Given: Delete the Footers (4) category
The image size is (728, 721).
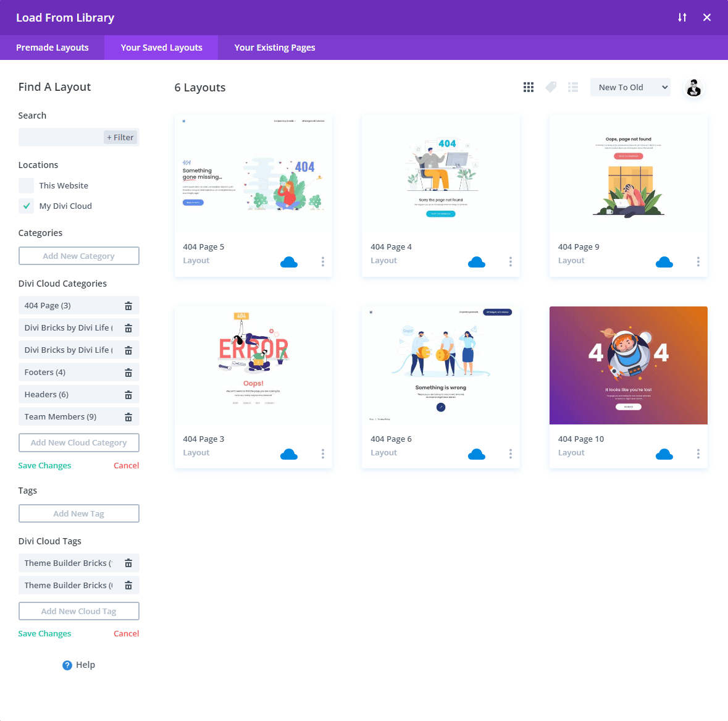Looking at the screenshot, I should tap(128, 373).
